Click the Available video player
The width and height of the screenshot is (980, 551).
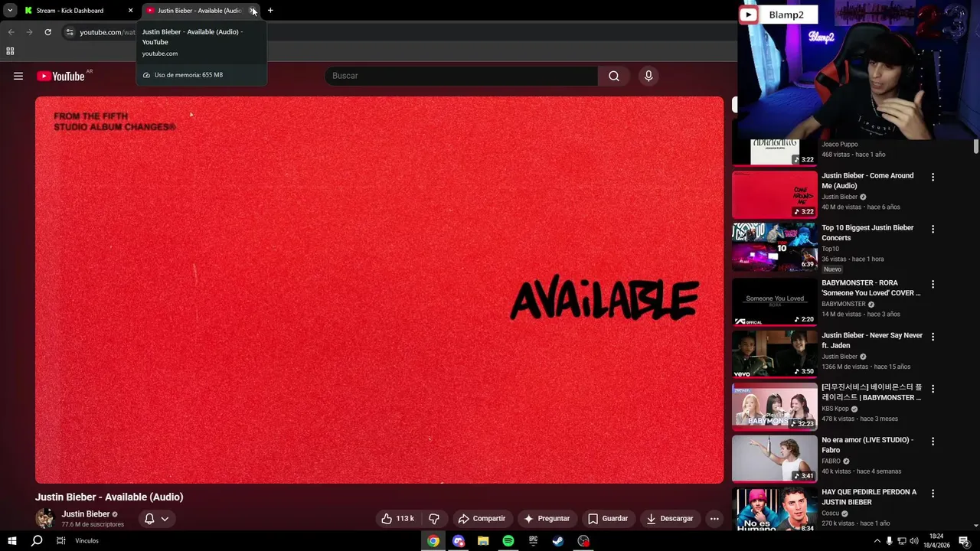click(379, 289)
